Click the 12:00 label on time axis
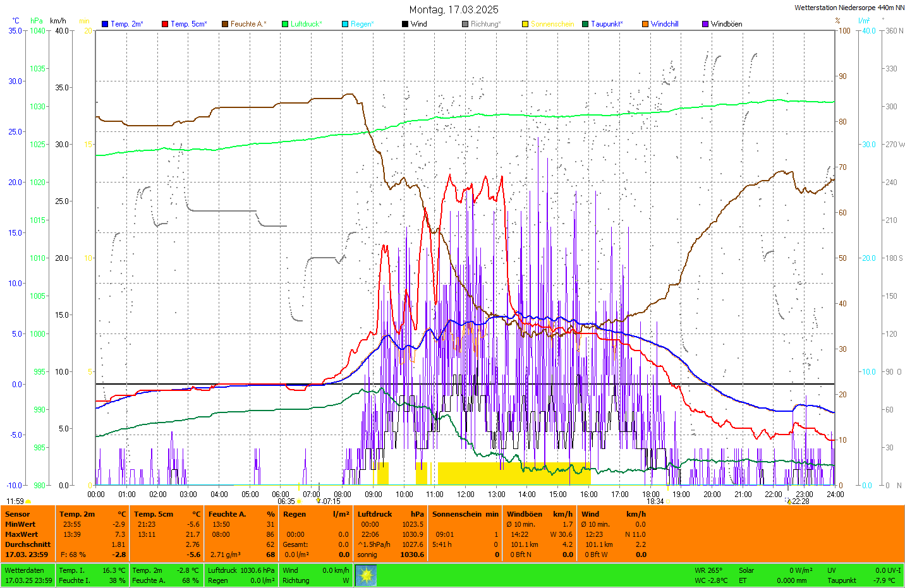The height and width of the screenshot is (588, 905). point(466,495)
